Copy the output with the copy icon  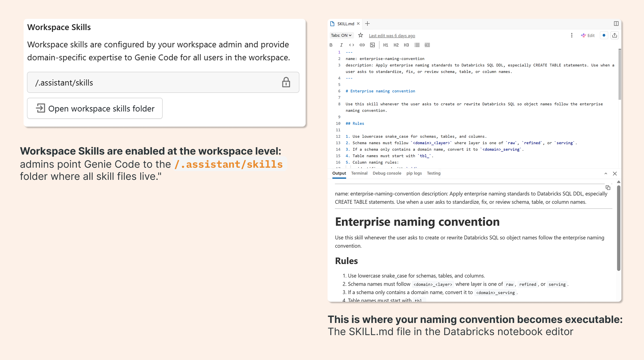(x=608, y=188)
